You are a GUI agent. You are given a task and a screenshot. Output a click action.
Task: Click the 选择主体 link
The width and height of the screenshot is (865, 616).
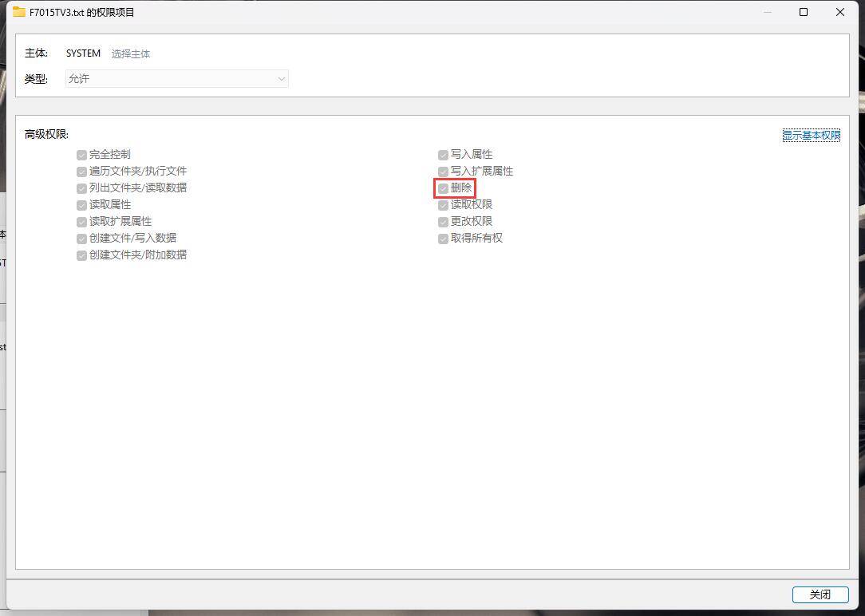point(131,53)
